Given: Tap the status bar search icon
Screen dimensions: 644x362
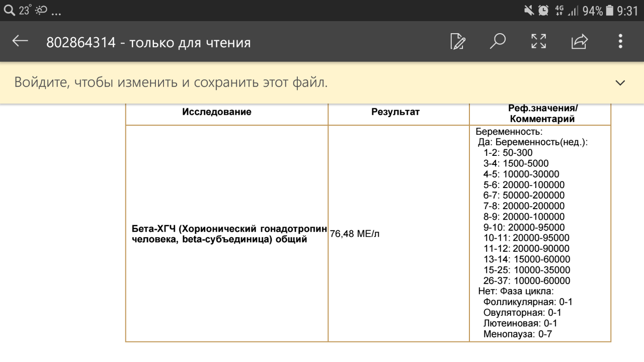Looking at the screenshot, I should click(9, 10).
